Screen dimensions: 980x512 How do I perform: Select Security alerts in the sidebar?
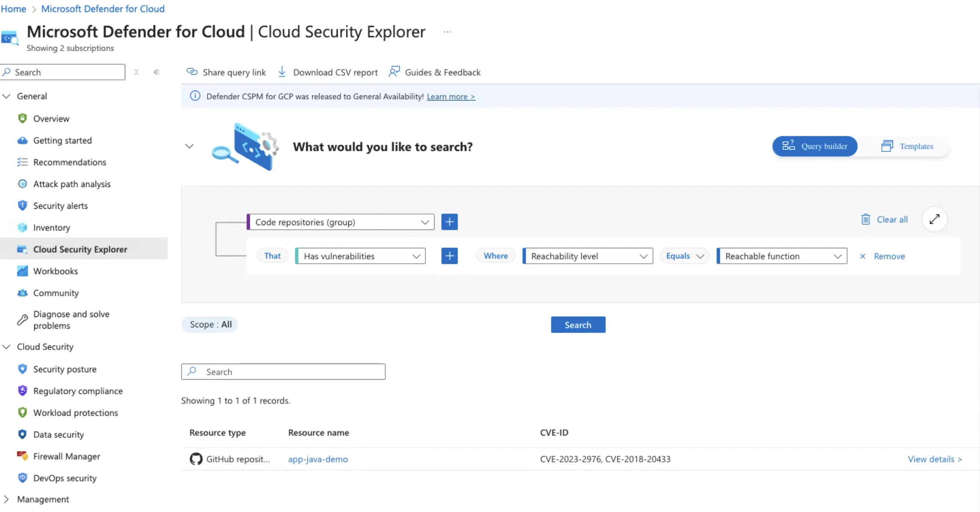coord(60,206)
